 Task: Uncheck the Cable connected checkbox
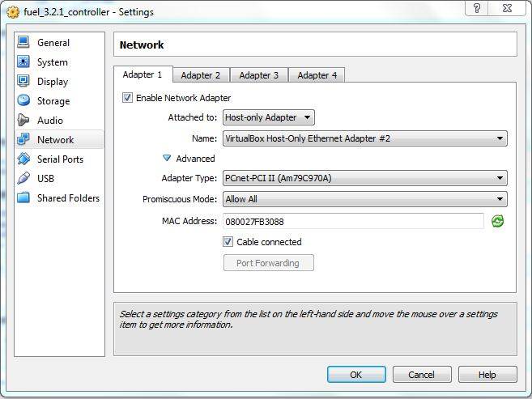228,242
